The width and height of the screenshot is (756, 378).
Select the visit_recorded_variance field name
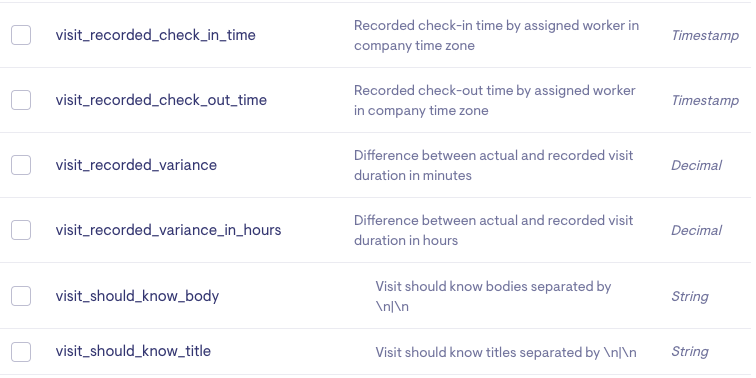pos(136,165)
